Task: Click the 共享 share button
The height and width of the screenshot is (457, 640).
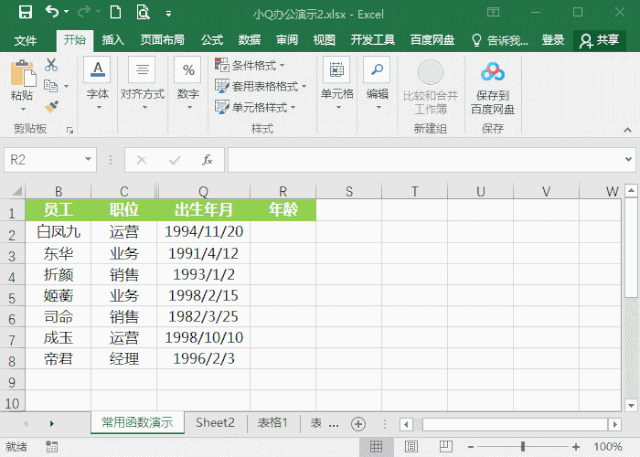Action: coord(600,40)
